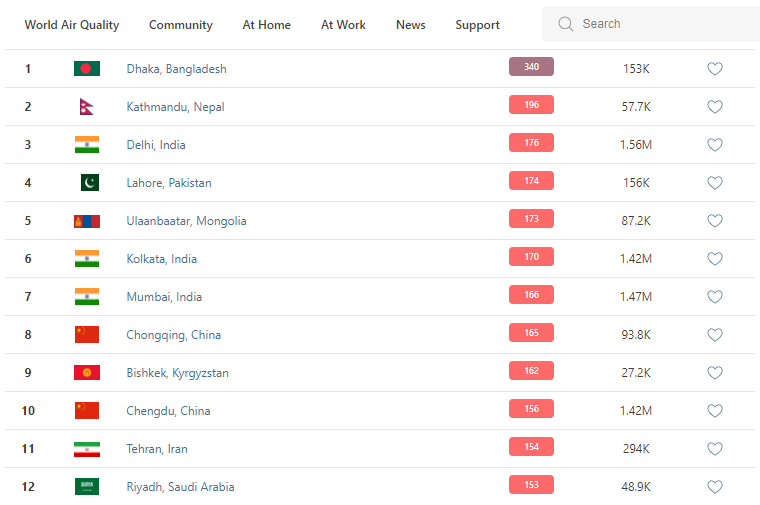Favorite Dhaka with the heart toggle

pos(715,69)
